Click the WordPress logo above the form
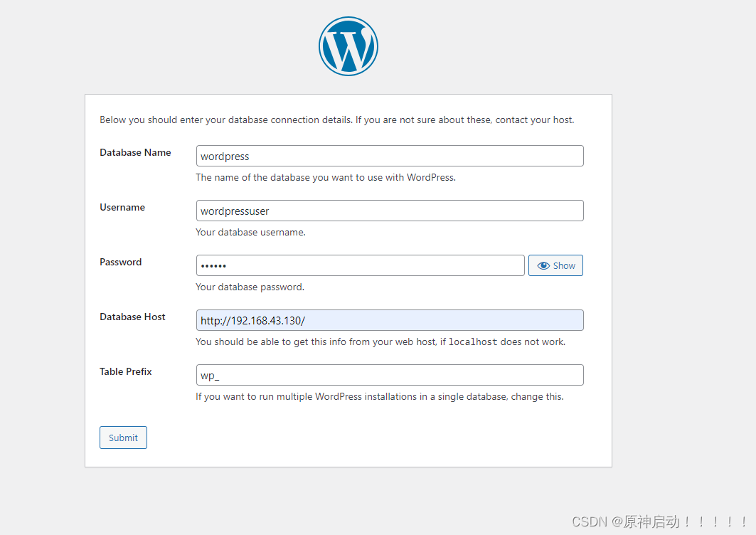Image resolution: width=756 pixels, height=535 pixels. click(348, 46)
